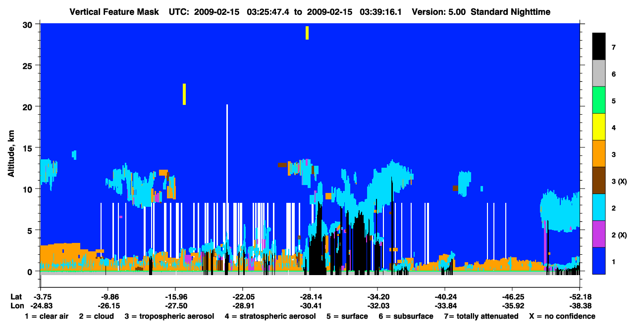Click the longitude value -24.83

point(41,306)
